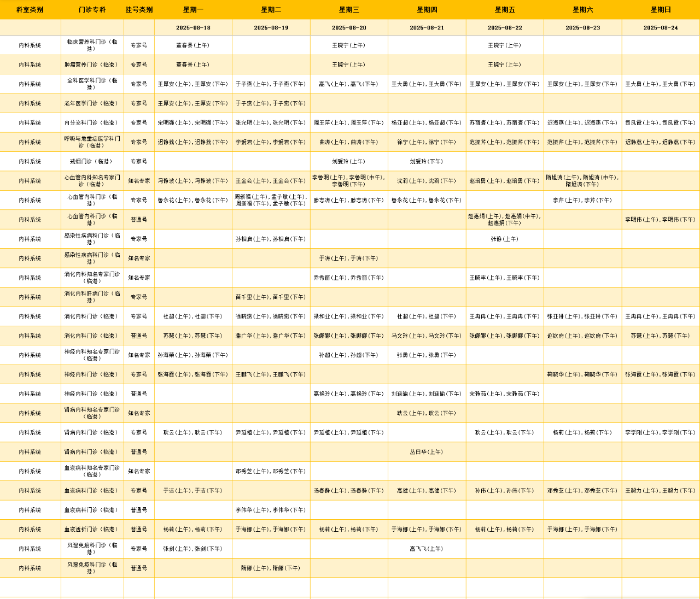This screenshot has height=599, width=700.
Task: Click the 丛日华(上午) cell
Action: (427, 452)
